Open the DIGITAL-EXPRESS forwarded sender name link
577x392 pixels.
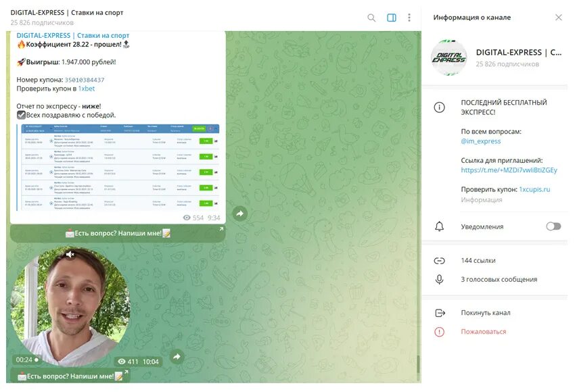point(73,36)
